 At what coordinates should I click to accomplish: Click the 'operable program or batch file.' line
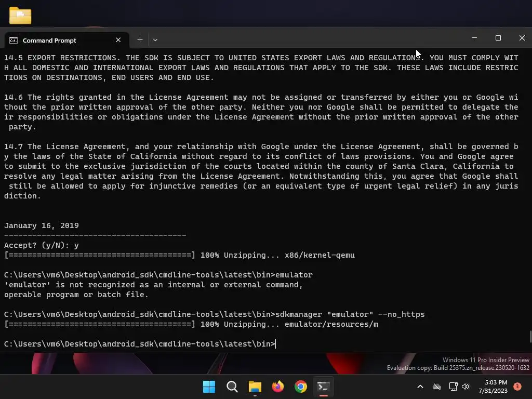tap(76, 295)
